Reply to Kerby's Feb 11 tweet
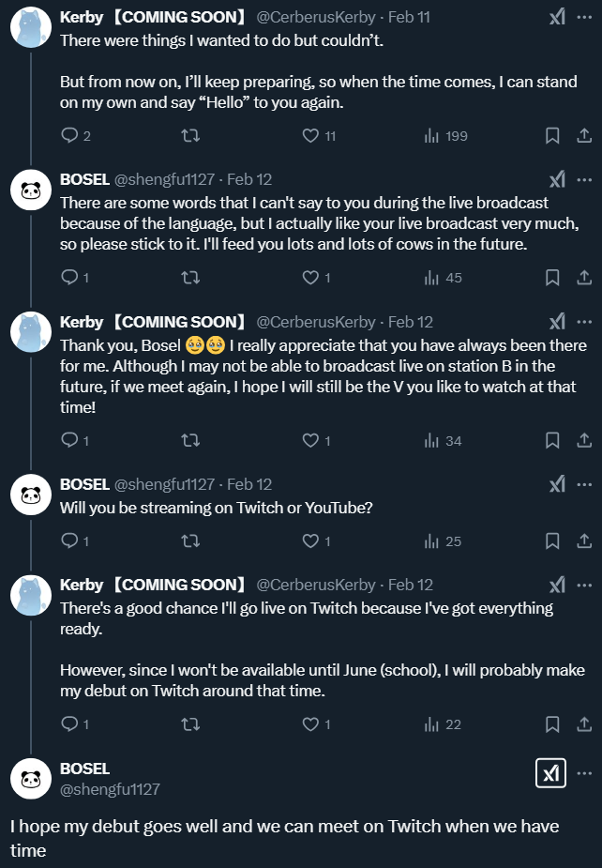602x868 pixels. [x=69, y=136]
